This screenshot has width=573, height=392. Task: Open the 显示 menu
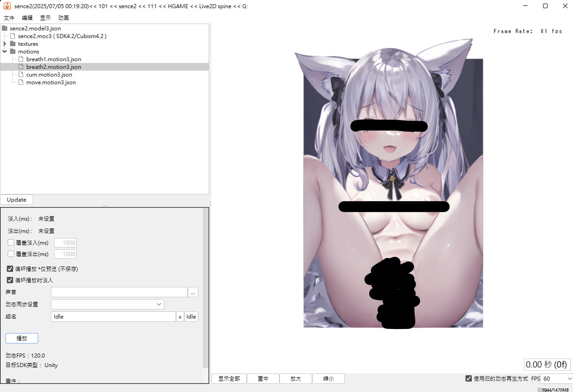[45, 18]
